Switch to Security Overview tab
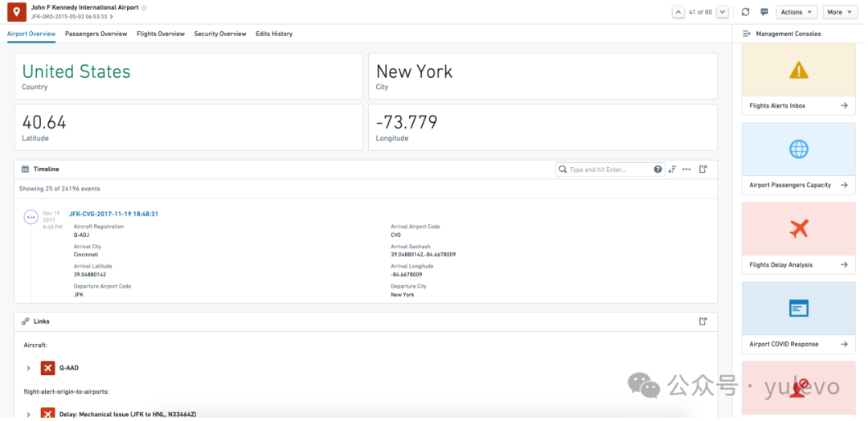Screen dimensions: 868x421 tap(219, 34)
